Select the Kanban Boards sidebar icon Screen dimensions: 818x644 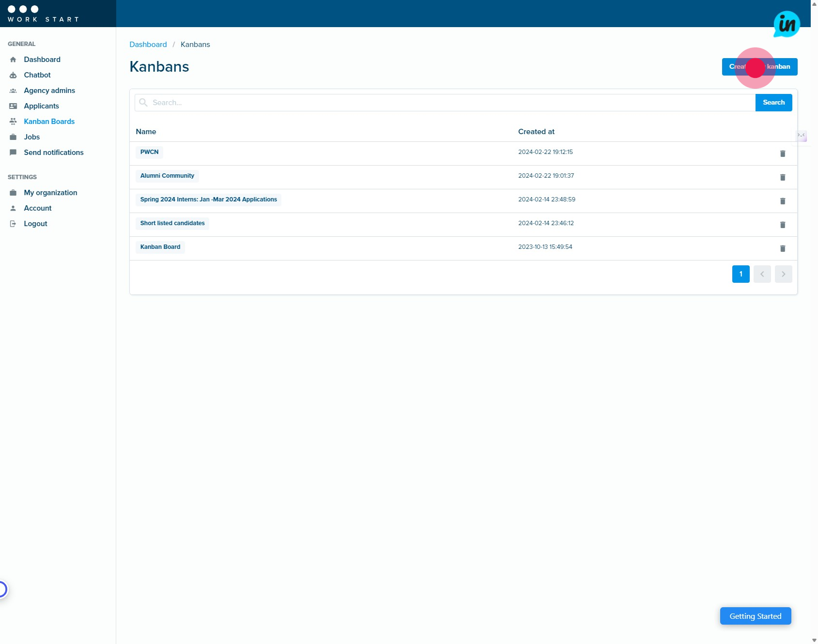pos(13,122)
